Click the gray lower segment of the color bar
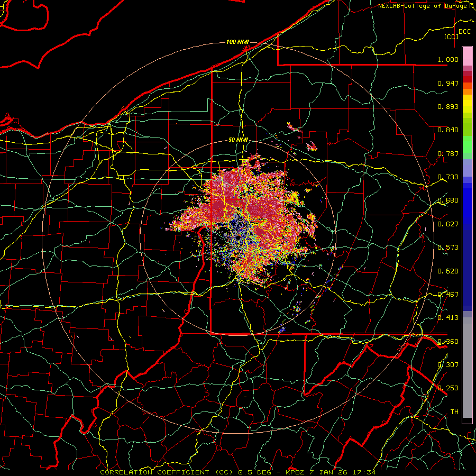 [x=467, y=368]
